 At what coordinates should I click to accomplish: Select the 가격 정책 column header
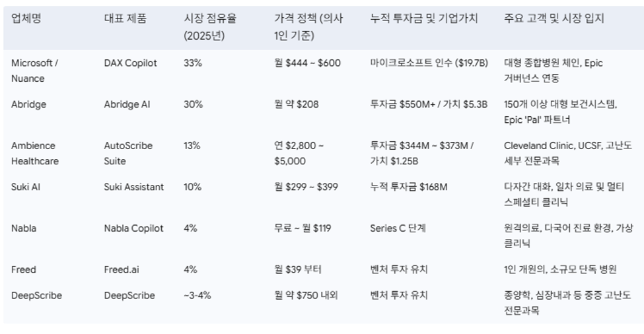point(308,27)
